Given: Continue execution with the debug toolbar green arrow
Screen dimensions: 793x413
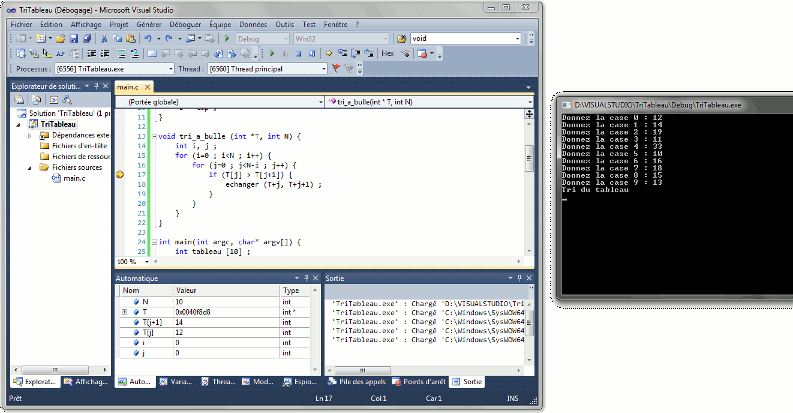Looking at the screenshot, I should pos(272,53).
